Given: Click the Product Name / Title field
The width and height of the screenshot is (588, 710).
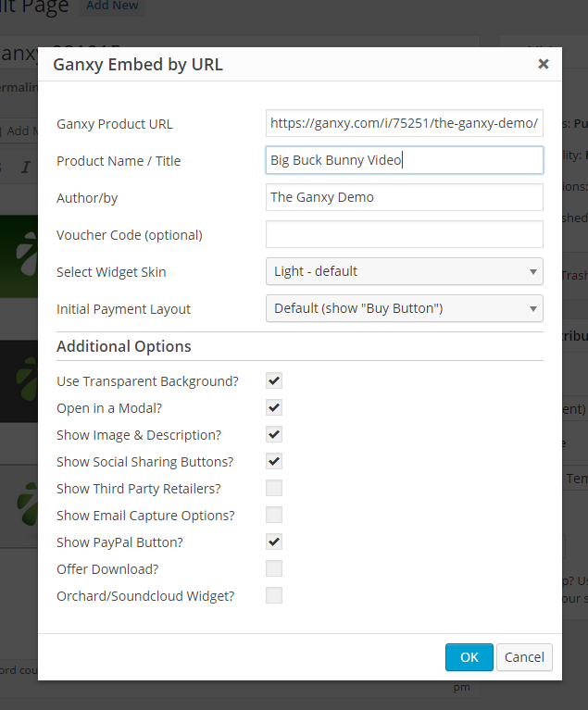Looking at the screenshot, I should [404, 160].
